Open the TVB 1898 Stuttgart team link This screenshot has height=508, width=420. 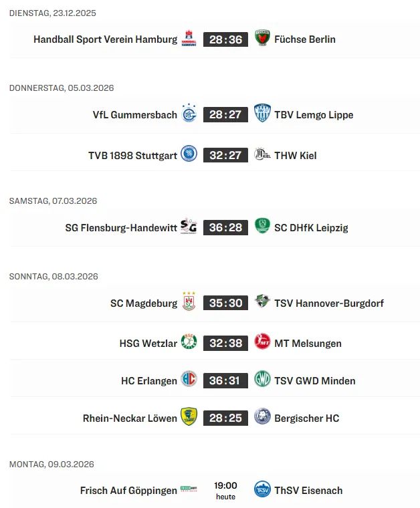132,155
